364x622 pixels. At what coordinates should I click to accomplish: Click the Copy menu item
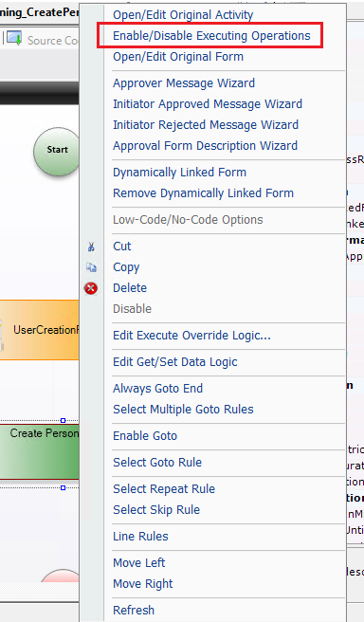[x=126, y=267]
